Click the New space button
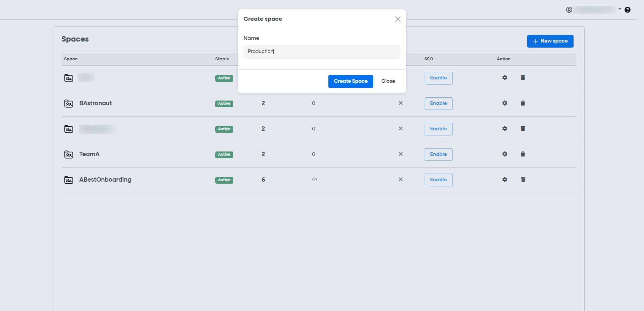 (550, 41)
